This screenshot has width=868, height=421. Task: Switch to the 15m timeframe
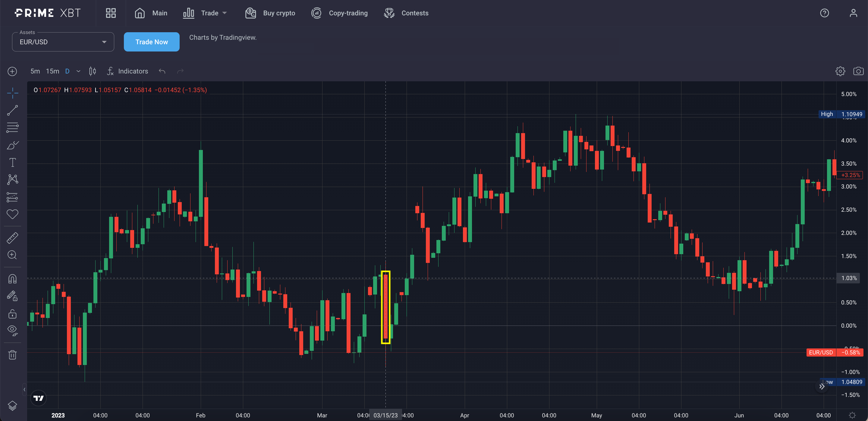[x=52, y=71]
